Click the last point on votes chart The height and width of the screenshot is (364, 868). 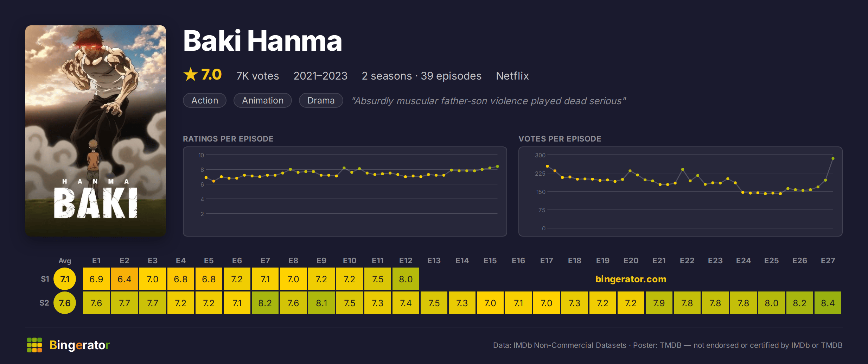tap(833, 158)
